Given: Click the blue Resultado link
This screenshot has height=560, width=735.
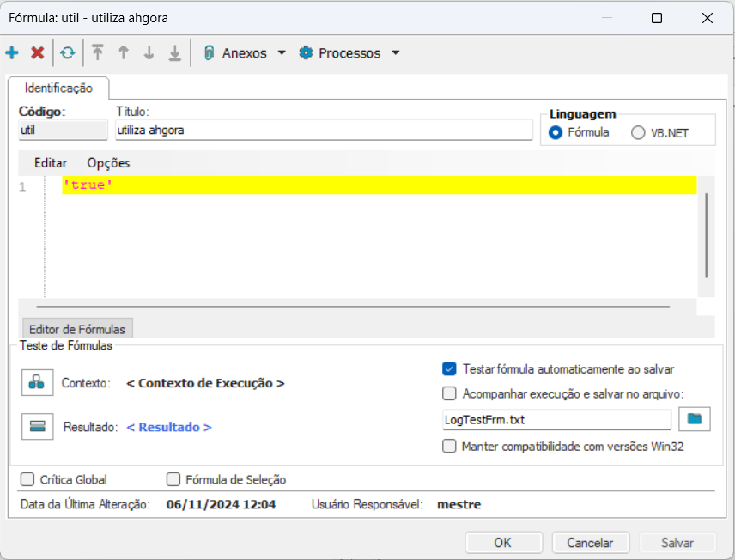Looking at the screenshot, I should click(169, 427).
